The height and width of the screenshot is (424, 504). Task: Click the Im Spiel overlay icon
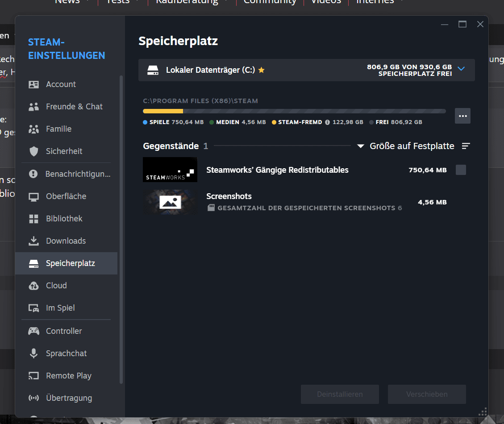(34, 308)
